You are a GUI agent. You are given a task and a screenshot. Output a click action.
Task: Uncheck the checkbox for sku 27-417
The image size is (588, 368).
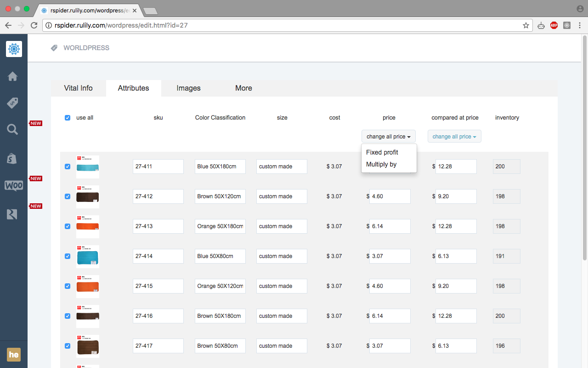tap(68, 346)
